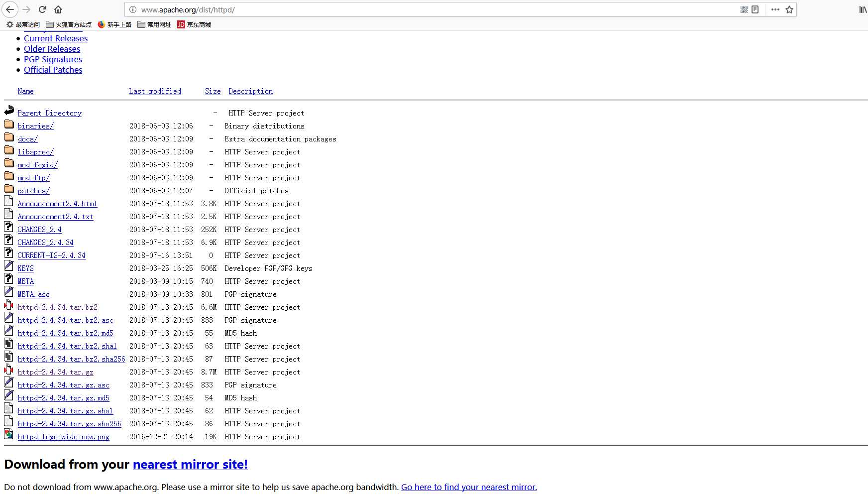Show site information icon in address bar
Viewport: 868px width, 501px height.
click(133, 9)
